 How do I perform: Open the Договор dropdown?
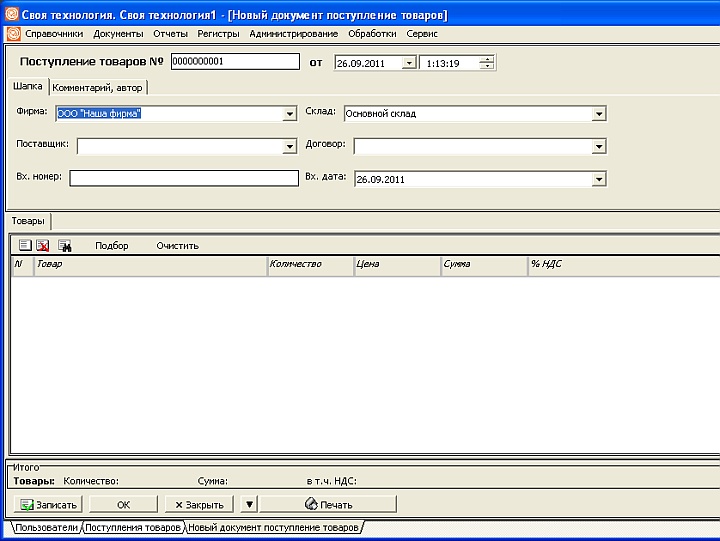tap(599, 147)
